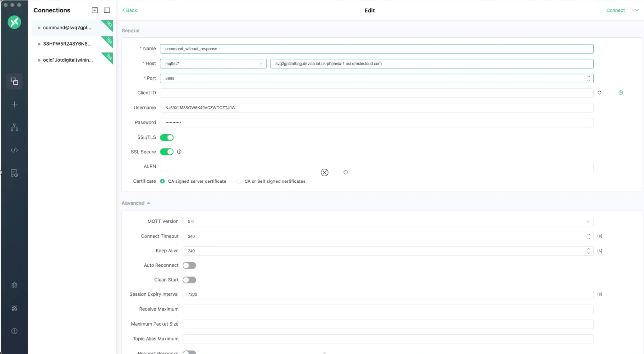Disable the SSL/TLS toggle
This screenshot has height=354, width=644.
coord(167,138)
